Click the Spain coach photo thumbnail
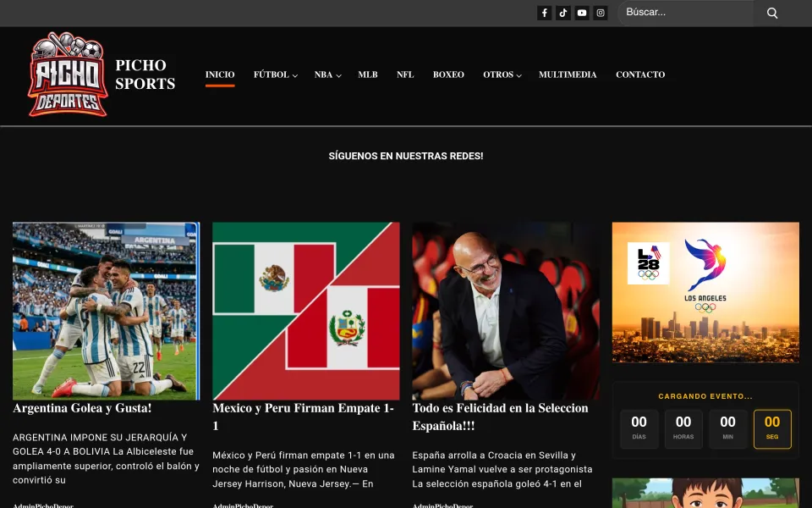Screen dimensions: 812x508 506,311
